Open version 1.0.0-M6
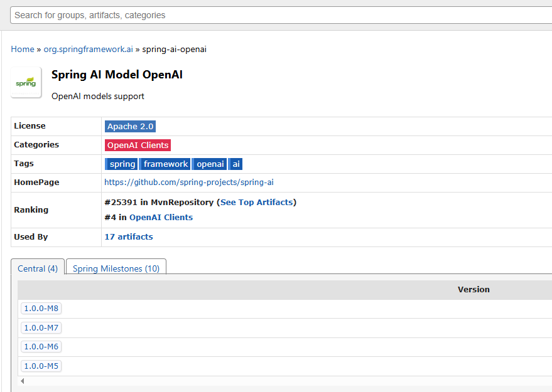552x392 pixels. point(41,347)
